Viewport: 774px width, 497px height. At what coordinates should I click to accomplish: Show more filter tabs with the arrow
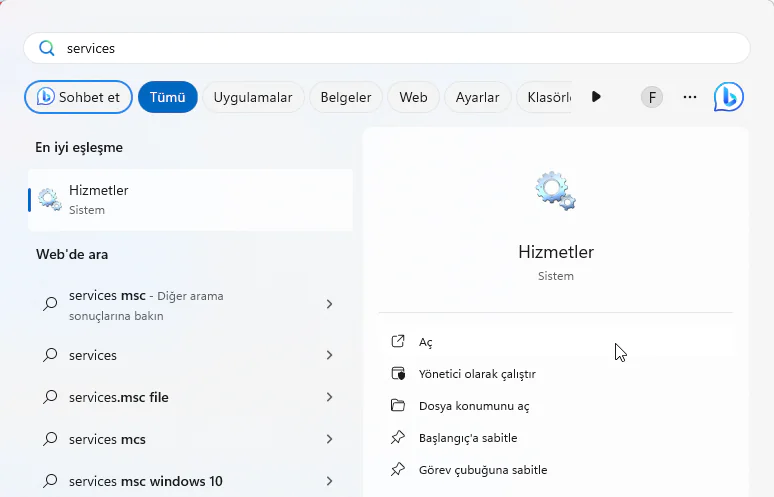[596, 97]
